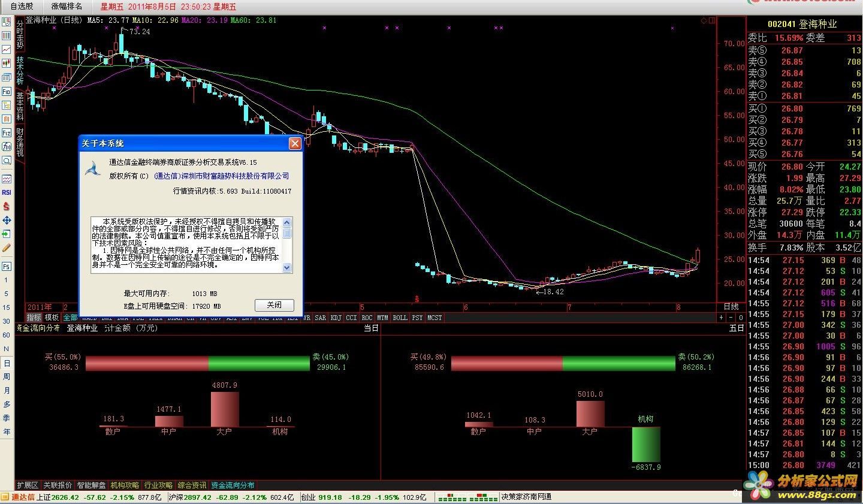Choose the pencil drawing tool icon
Viewport: 863px width, 504px height.
[x=6, y=248]
